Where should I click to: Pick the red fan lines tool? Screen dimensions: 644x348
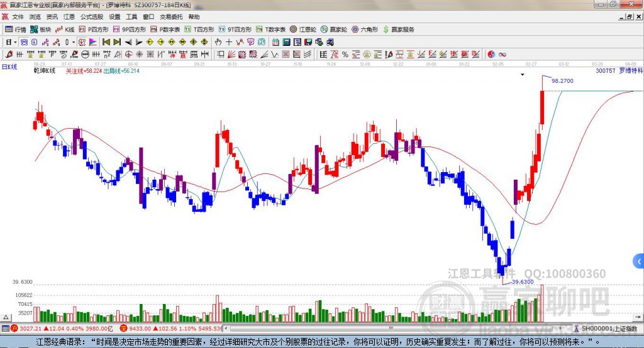tap(231, 54)
